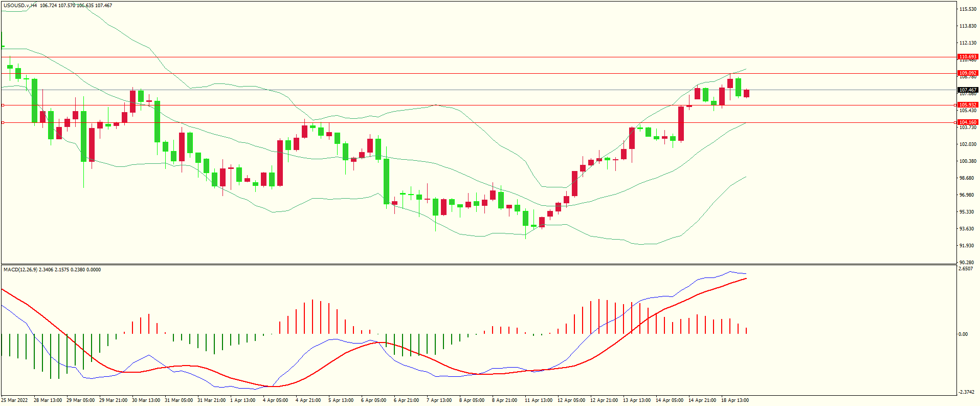Click the 2.6507 MACD scale value
Viewport: 980px width, 406px height.
click(x=966, y=269)
